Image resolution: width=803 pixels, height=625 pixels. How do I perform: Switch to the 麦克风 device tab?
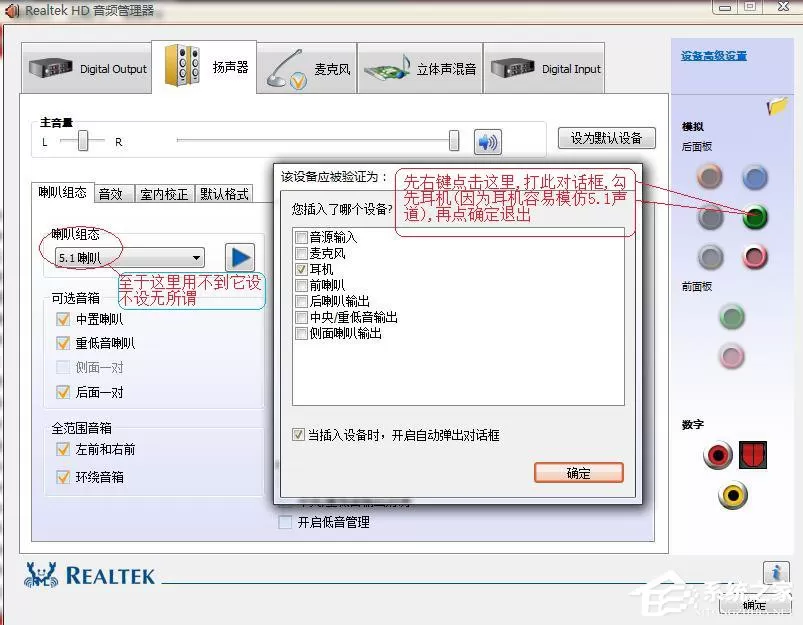[x=306, y=68]
